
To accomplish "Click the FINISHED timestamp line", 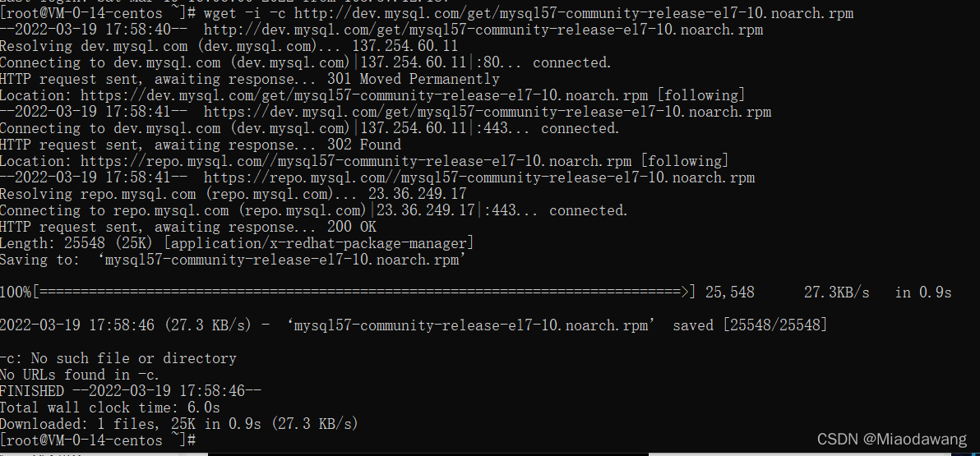I will point(131,391).
